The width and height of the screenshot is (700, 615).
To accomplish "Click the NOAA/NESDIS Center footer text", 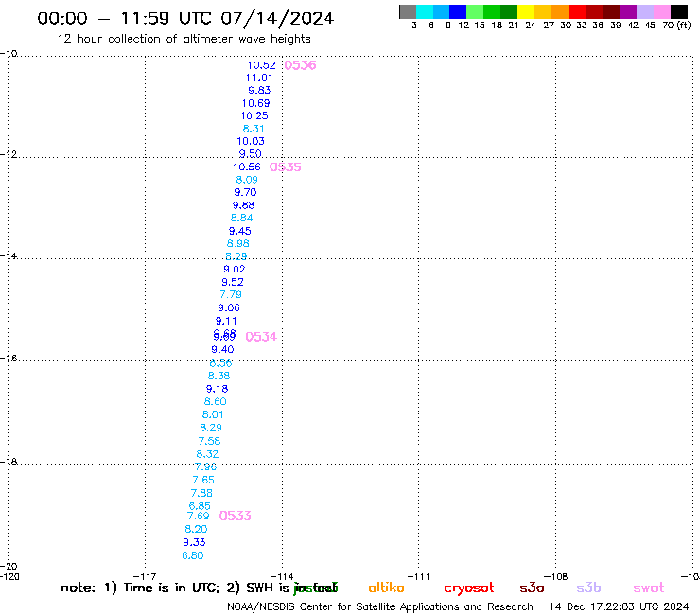I will (380, 606).
